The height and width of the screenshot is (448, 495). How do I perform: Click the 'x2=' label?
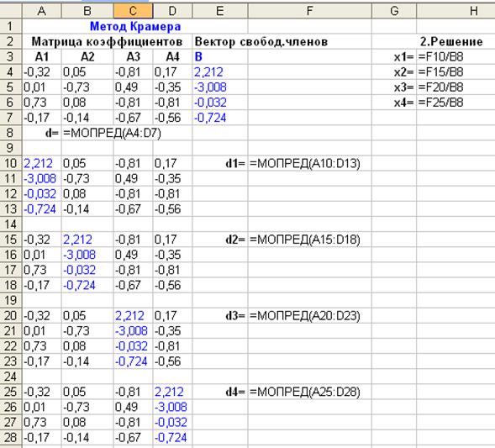403,72
